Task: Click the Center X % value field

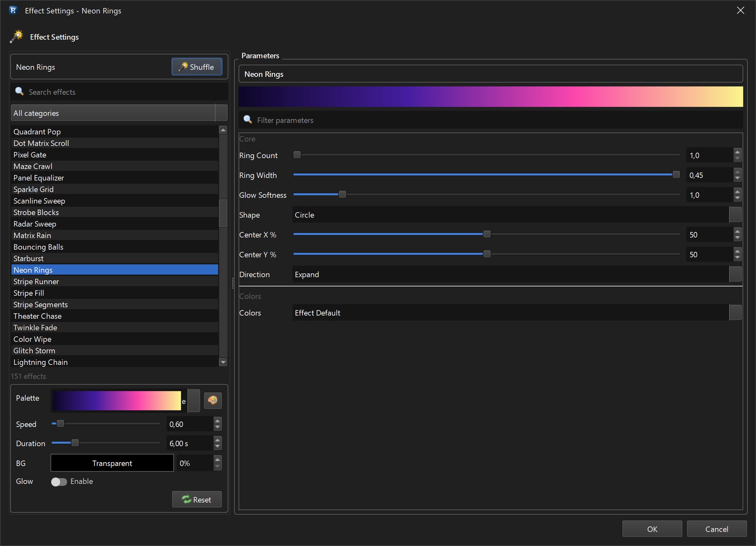Action: tap(710, 235)
